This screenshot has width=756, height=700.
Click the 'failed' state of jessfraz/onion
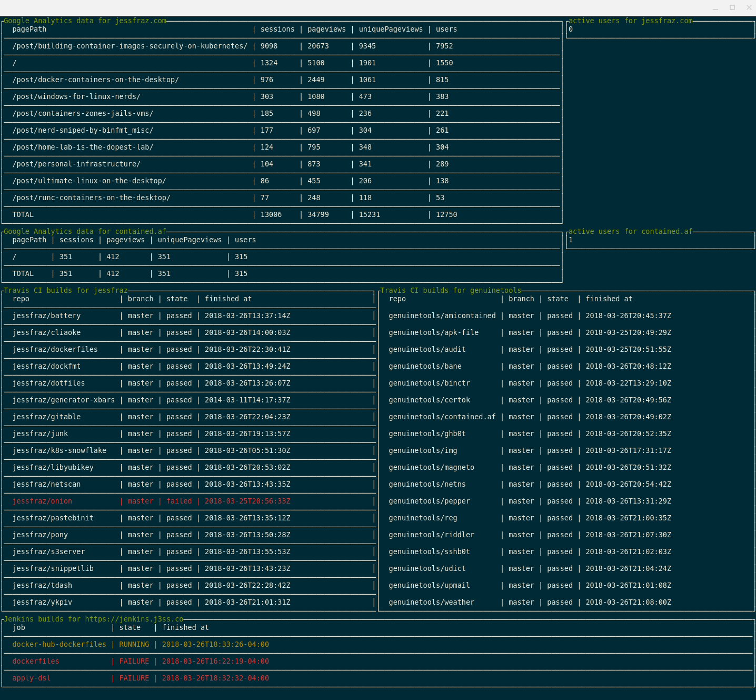tap(179, 501)
